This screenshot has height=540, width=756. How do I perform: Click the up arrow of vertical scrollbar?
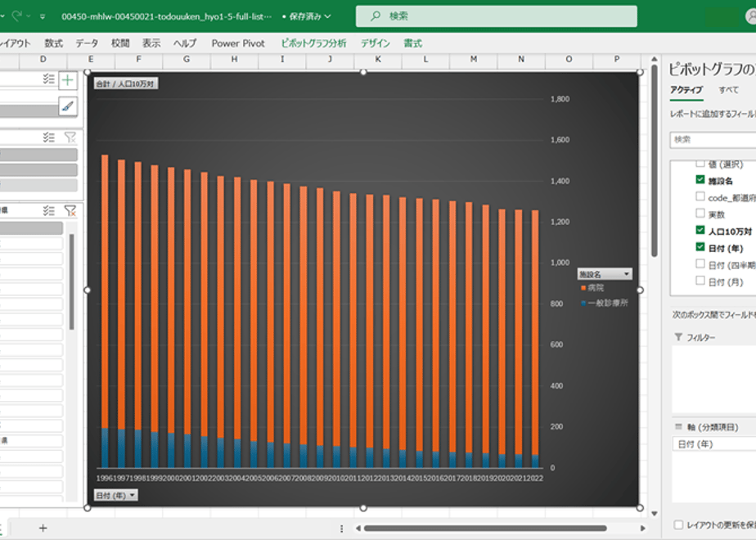click(655, 59)
